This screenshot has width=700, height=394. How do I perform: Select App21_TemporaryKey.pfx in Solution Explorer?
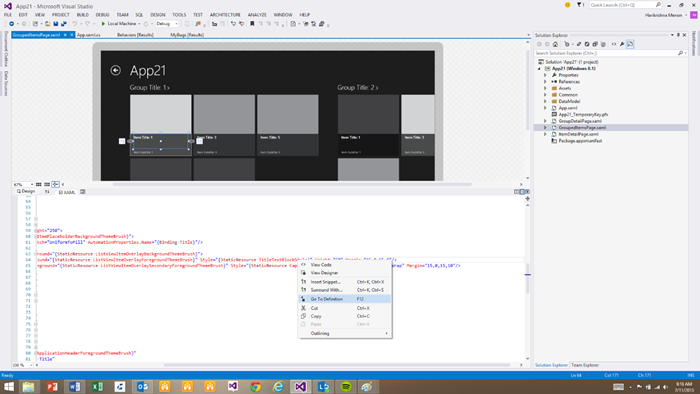click(583, 114)
